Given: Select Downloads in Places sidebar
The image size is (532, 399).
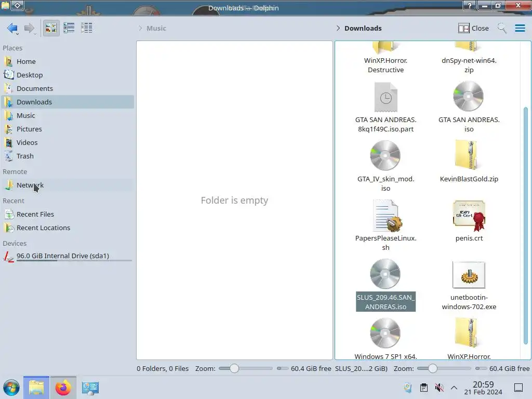Looking at the screenshot, I should 68,102.
